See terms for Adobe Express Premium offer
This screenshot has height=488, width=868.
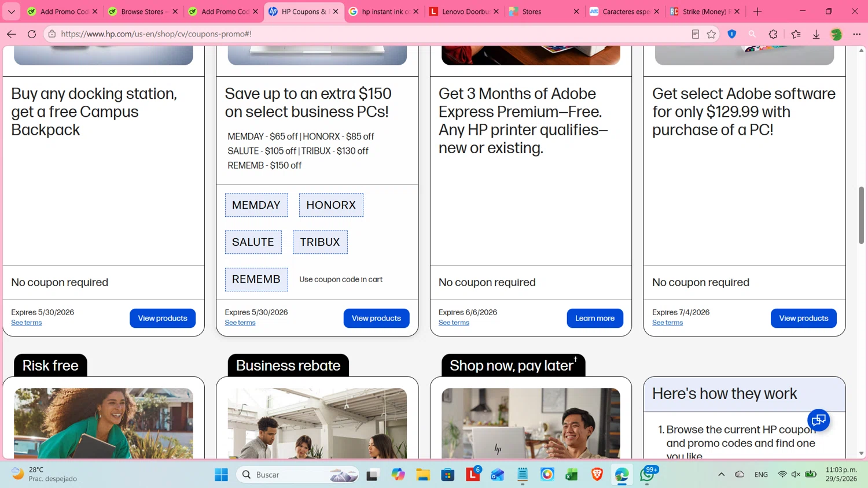coord(454,323)
